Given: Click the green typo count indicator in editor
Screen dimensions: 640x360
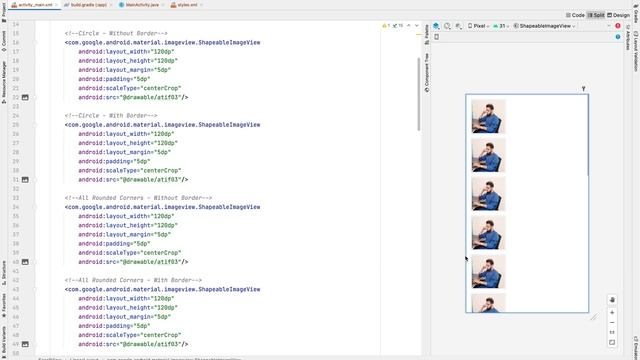Looking at the screenshot, I should (398, 26).
